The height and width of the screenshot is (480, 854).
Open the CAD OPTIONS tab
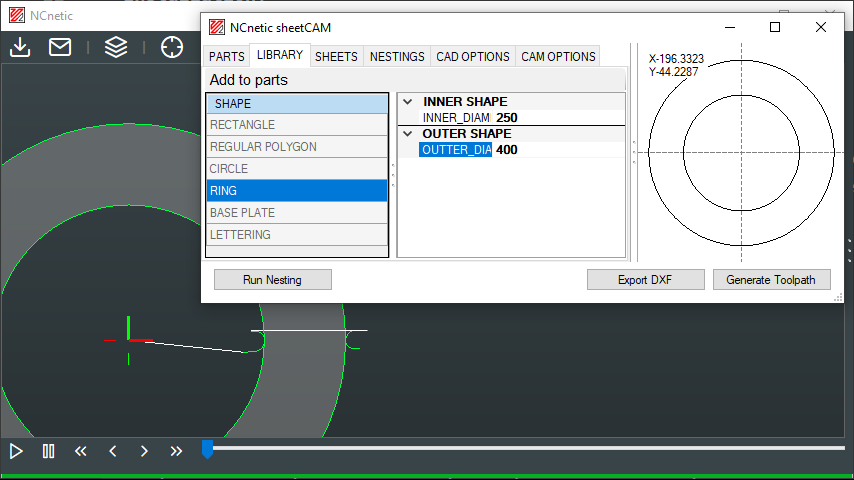click(473, 57)
